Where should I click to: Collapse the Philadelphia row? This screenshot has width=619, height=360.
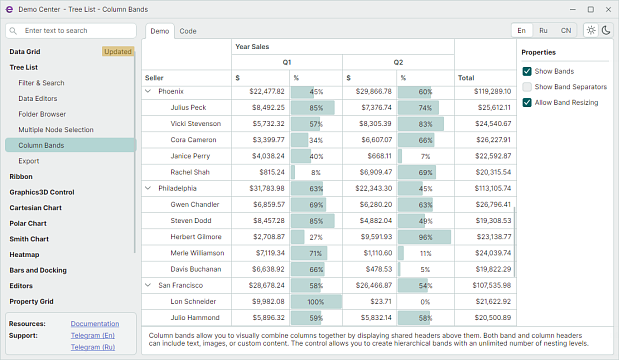[x=148, y=188]
